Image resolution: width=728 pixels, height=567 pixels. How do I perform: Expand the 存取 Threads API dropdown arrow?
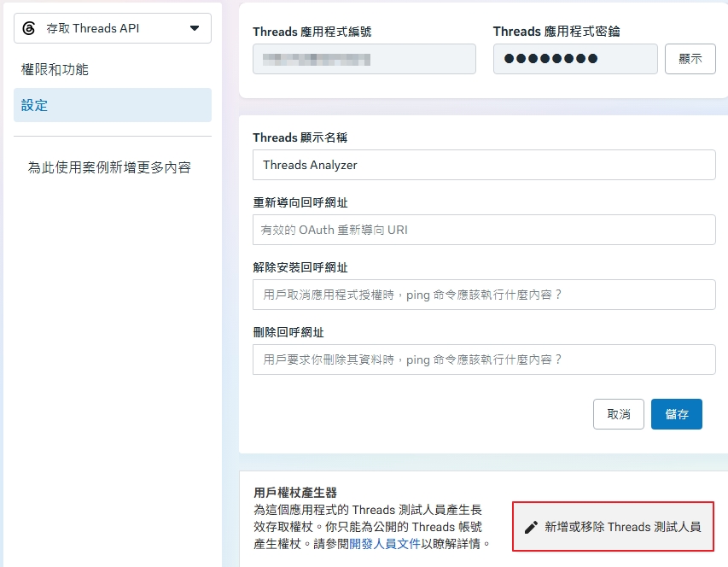[x=195, y=28]
